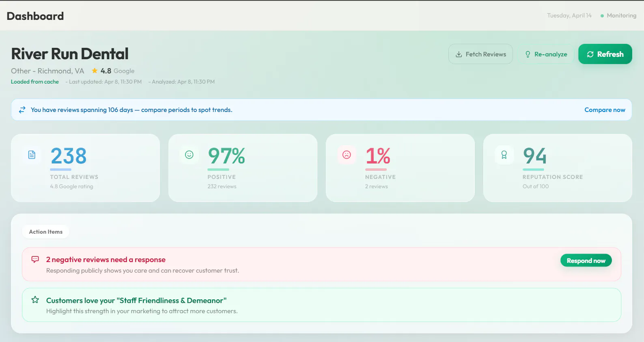Click the Fetch Reviews button
This screenshot has width=644, height=342.
(480, 54)
